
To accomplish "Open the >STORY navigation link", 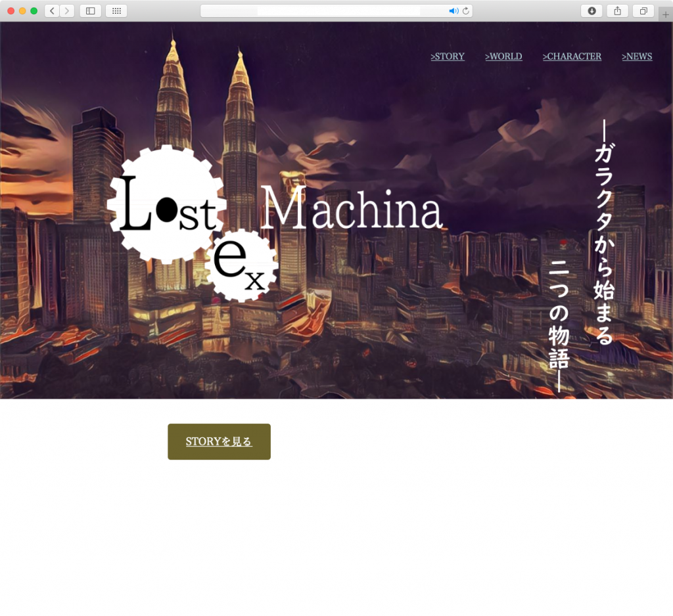I will tap(447, 56).
